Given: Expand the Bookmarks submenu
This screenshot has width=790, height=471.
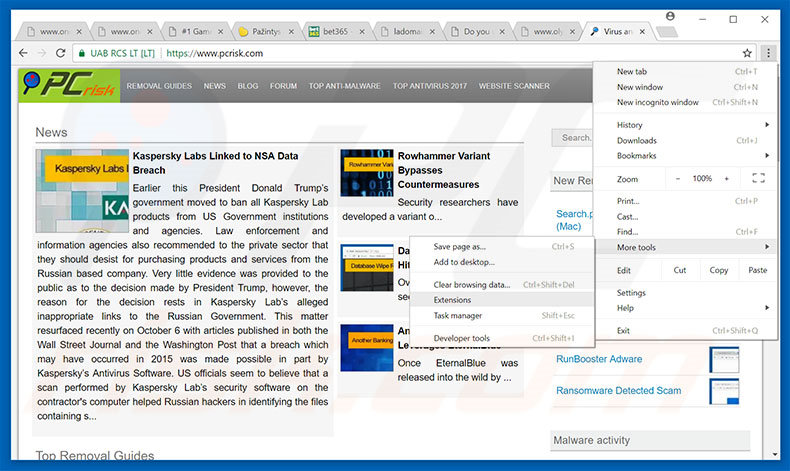Looking at the screenshot, I should coord(685,156).
